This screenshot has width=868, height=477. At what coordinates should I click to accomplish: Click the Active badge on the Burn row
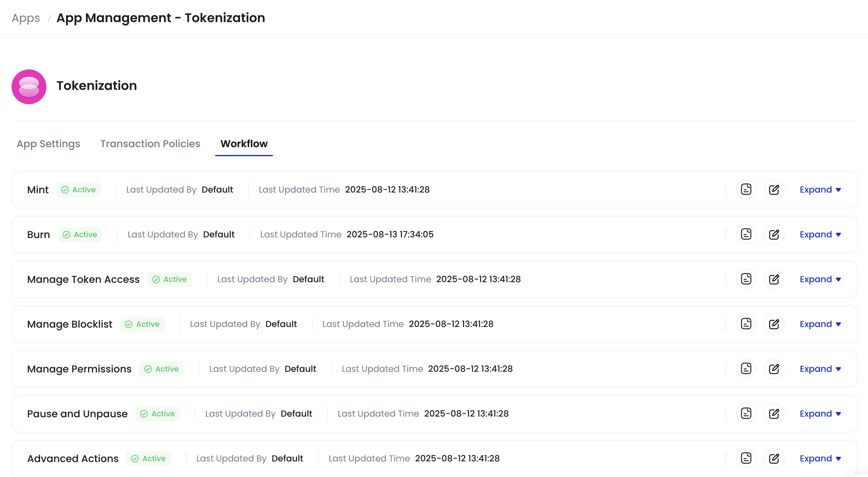(80, 234)
